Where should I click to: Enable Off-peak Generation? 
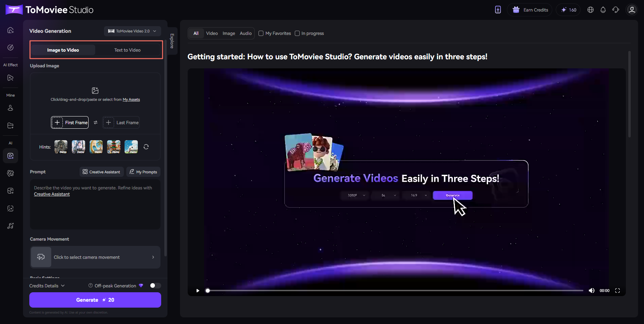(x=155, y=285)
